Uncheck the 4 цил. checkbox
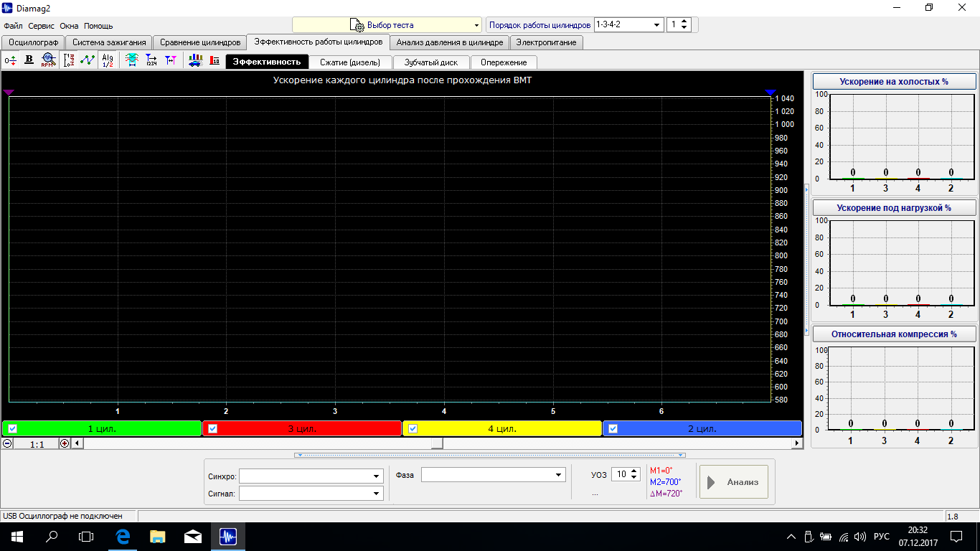Image resolution: width=980 pixels, height=551 pixels. tap(413, 429)
